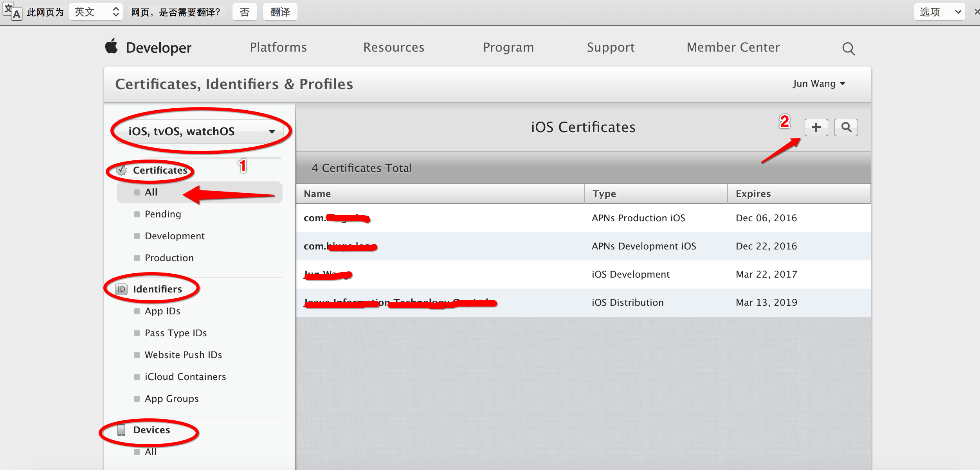Viewport: 980px width, 470px height.
Task: Click the Certificates seal icon
Action: click(x=121, y=170)
